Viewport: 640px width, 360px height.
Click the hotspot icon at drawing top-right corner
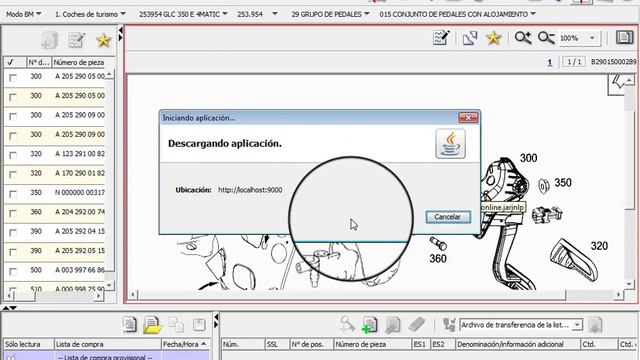click(616, 84)
